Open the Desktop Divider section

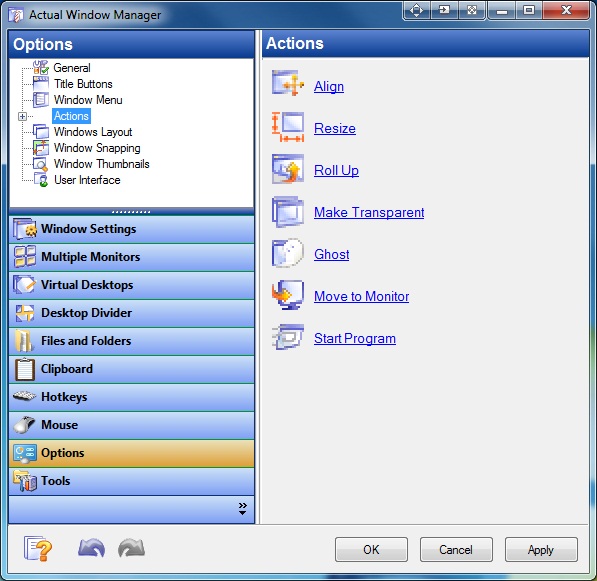click(x=131, y=313)
